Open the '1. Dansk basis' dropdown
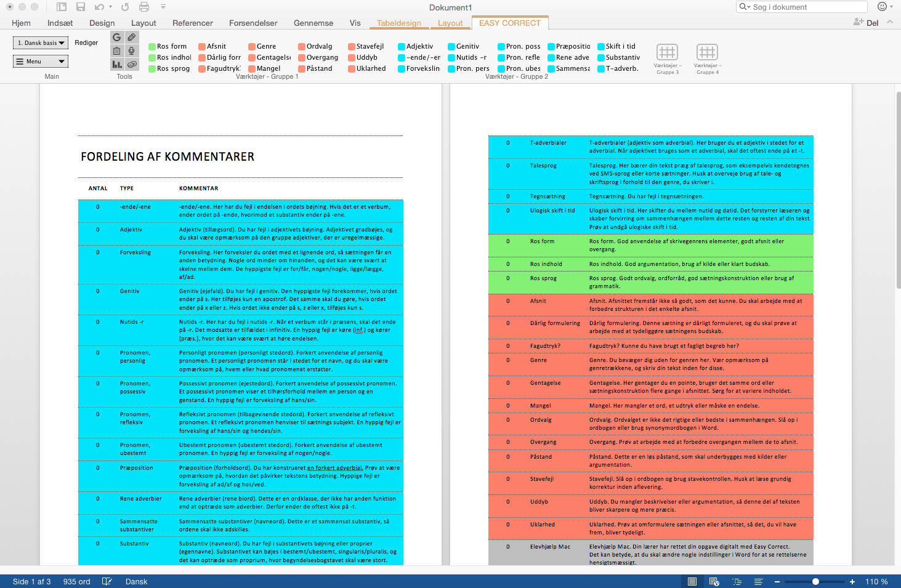901x588 pixels. click(41, 42)
